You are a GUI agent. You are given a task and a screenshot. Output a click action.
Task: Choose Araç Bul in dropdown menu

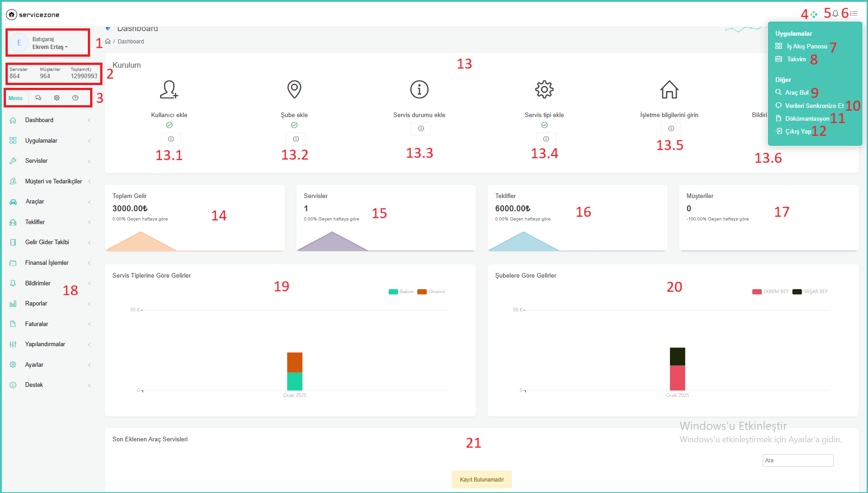792,93
